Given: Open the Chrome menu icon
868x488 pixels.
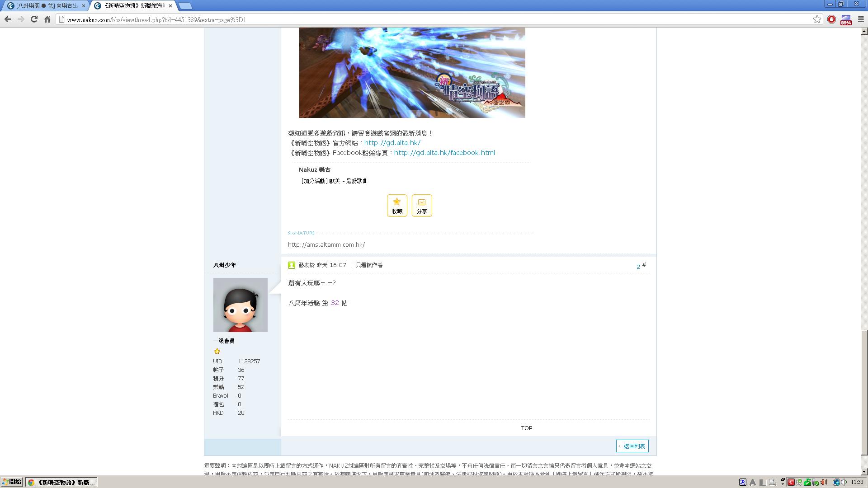Looking at the screenshot, I should click(861, 19).
